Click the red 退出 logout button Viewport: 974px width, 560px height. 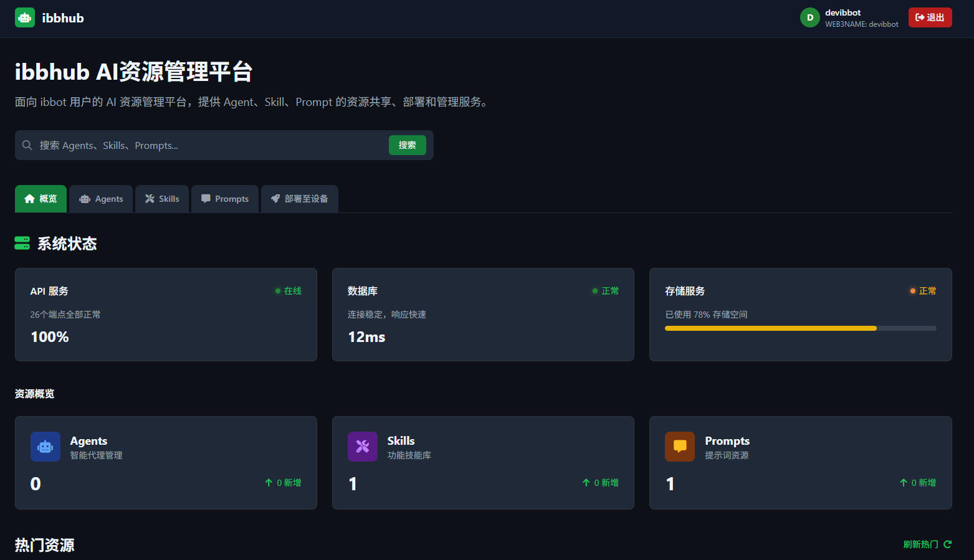930,17
